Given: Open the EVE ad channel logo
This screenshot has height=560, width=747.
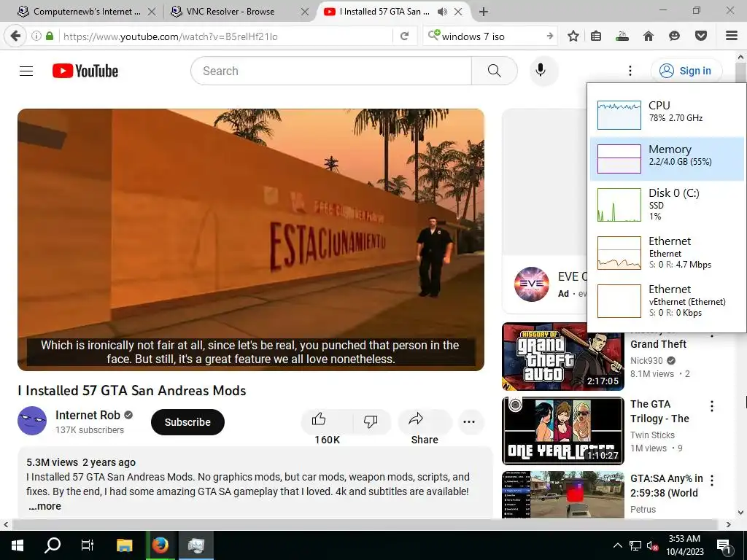Looking at the screenshot, I should click(x=532, y=284).
